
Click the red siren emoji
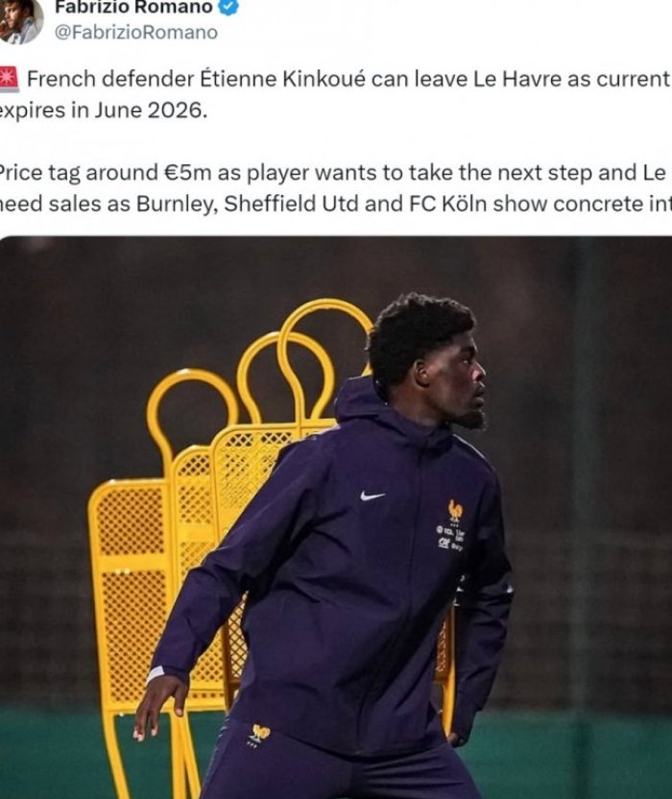tap(9, 79)
